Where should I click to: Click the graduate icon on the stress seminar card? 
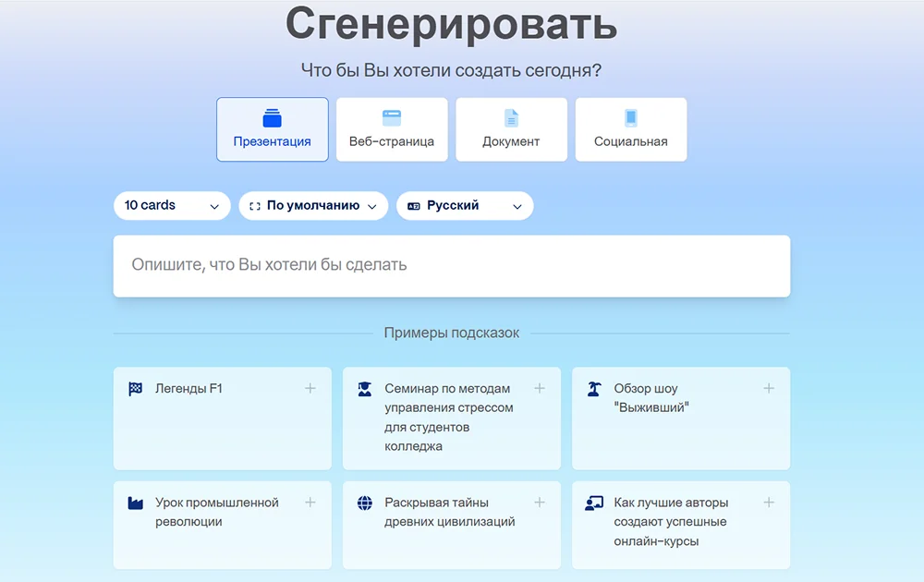click(x=365, y=389)
